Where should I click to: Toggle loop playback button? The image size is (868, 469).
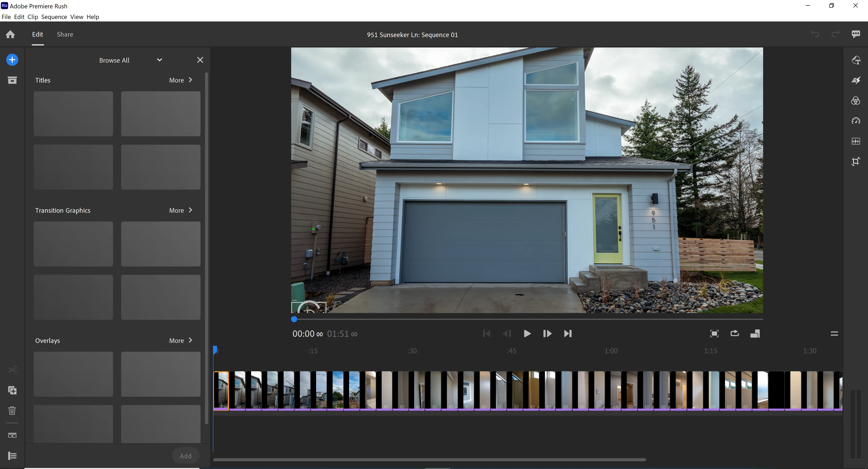pyautogui.click(x=735, y=334)
